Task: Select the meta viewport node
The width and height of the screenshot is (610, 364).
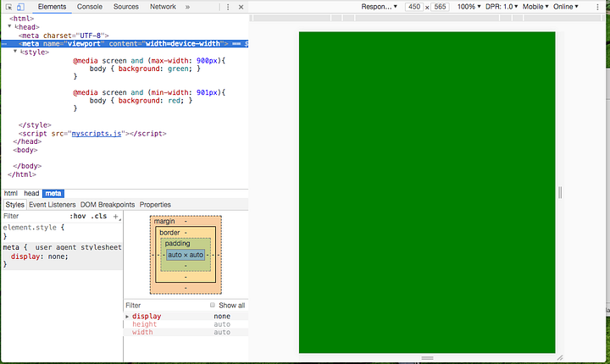Action: click(x=125, y=43)
